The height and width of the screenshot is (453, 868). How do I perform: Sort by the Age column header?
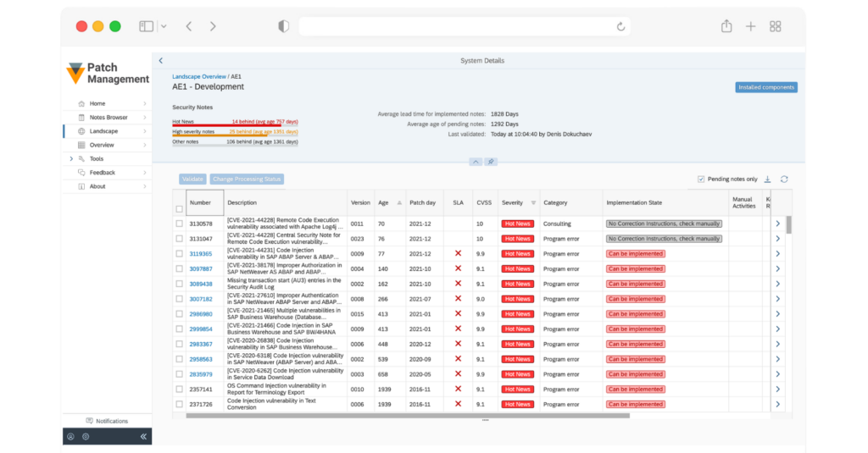click(x=390, y=203)
